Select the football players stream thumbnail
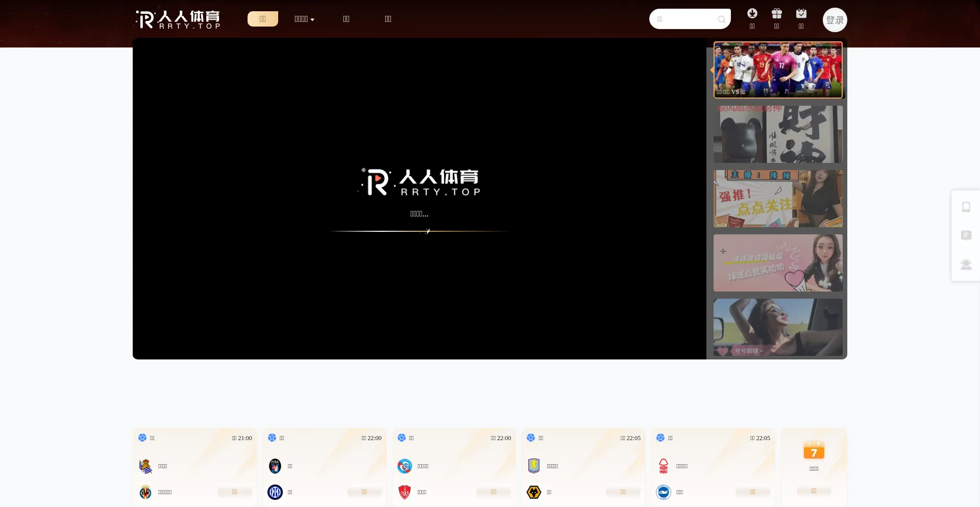The height and width of the screenshot is (507, 980). coord(777,70)
